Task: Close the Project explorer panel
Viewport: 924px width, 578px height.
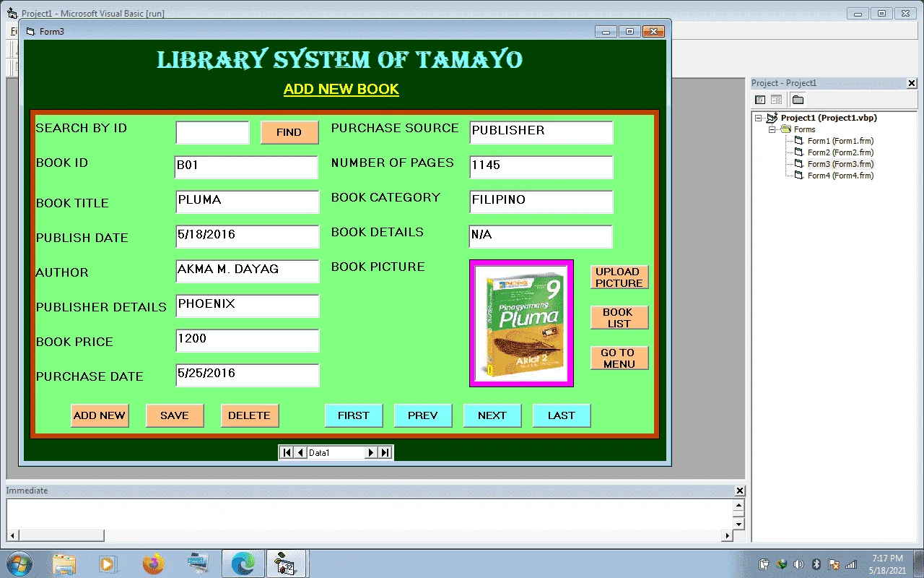Action: pos(911,83)
